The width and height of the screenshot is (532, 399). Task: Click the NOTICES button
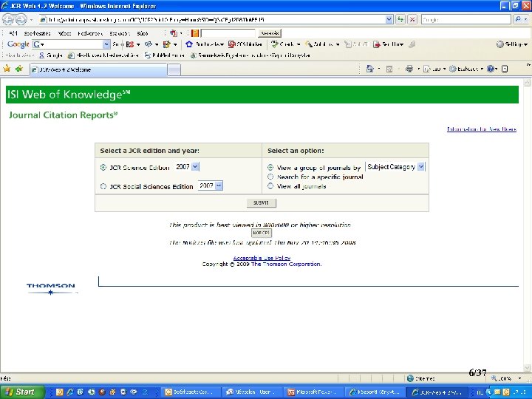[262, 233]
